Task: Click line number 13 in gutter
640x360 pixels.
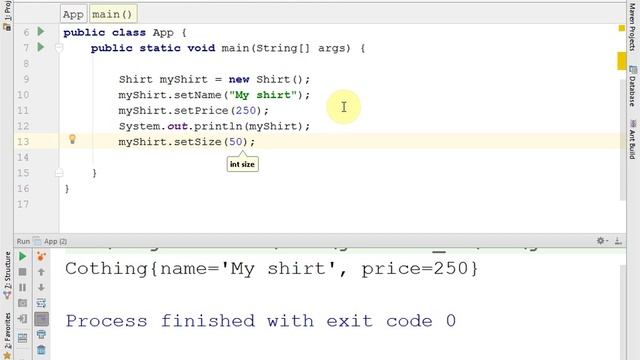Action: (23, 142)
